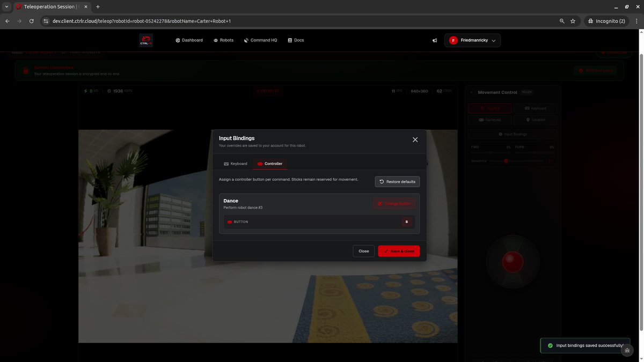This screenshot has height=362, width=644.
Task: Open Command HQ nav item
Action: [260, 40]
